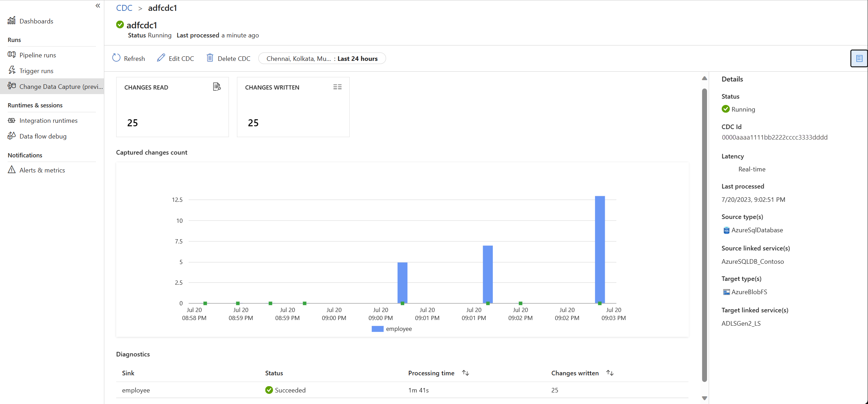Click the Edit CDC button
Image resolution: width=868 pixels, height=404 pixels.
(175, 58)
